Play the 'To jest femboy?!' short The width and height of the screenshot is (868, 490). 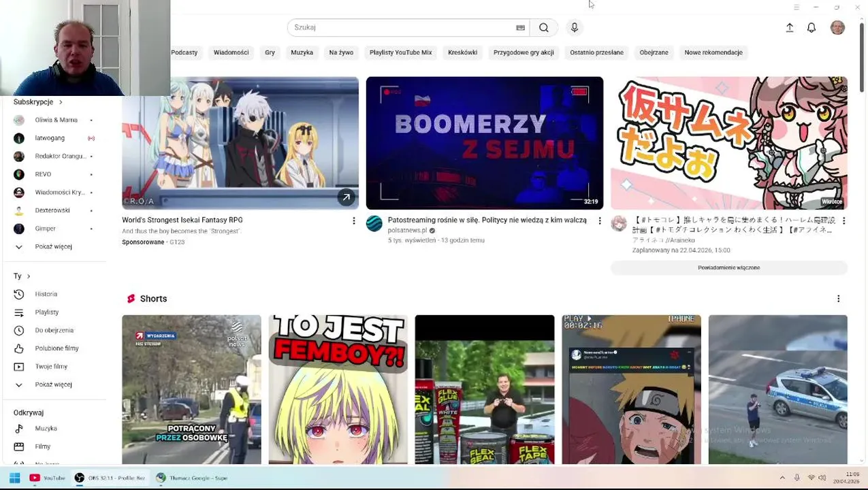(x=338, y=389)
